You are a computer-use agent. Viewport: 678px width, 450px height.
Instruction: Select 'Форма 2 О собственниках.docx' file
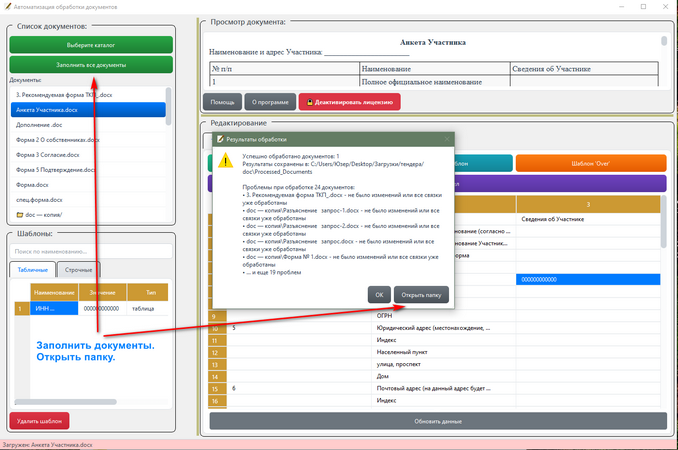(x=88, y=140)
